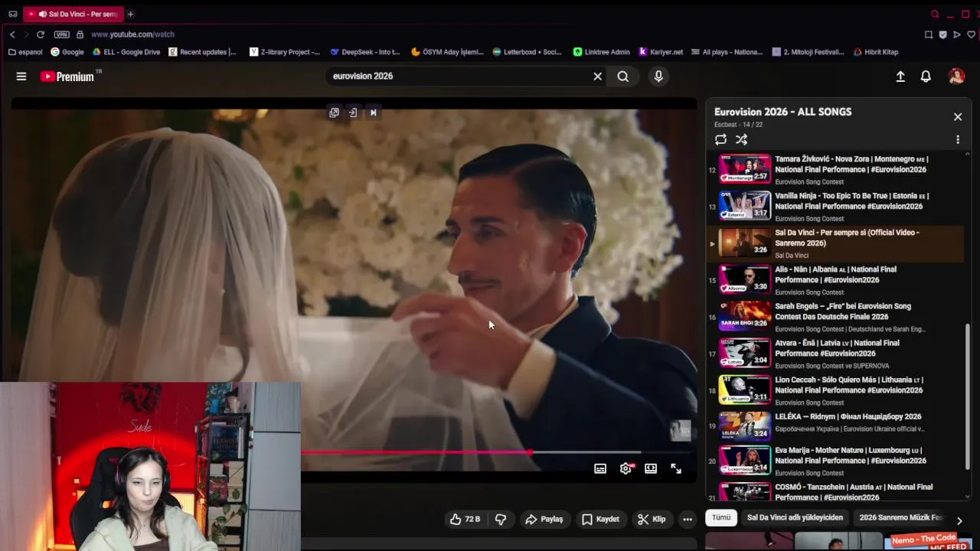Toggle subtitles on the video player
This screenshot has height=551, width=980.
tap(600, 468)
